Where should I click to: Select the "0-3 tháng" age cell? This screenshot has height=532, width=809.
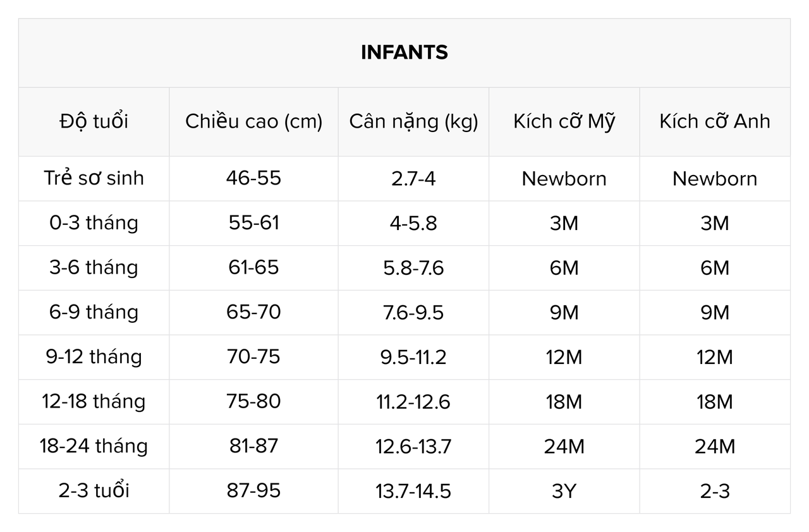94,223
